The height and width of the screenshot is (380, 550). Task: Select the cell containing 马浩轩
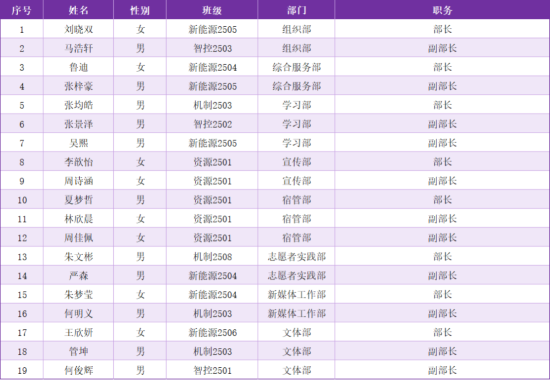click(79, 48)
